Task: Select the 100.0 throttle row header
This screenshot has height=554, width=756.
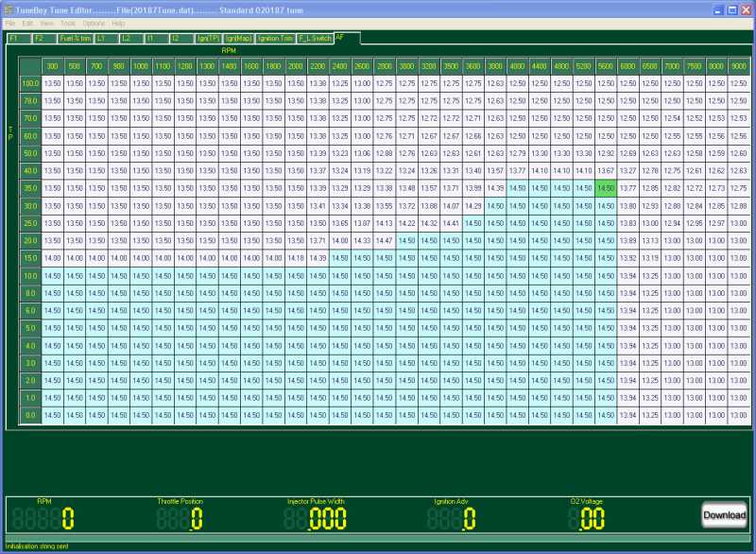Action: [30, 83]
